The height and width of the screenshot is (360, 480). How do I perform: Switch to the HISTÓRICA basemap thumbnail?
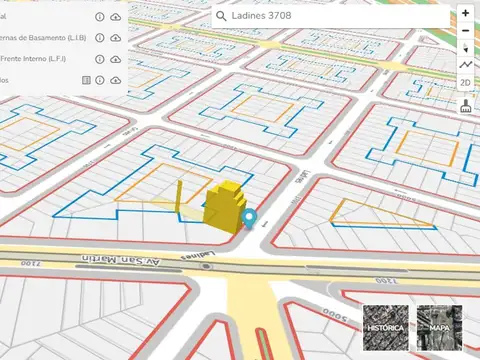tap(386, 328)
